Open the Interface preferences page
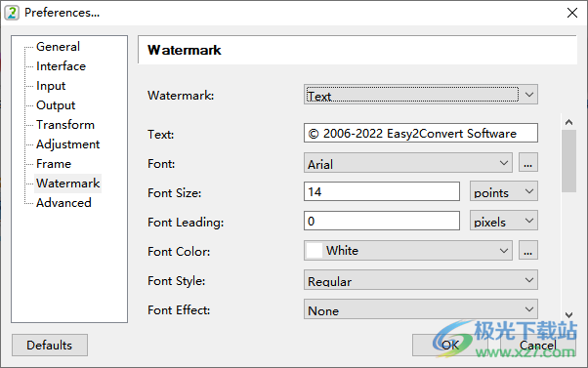588x368 pixels. click(x=61, y=66)
